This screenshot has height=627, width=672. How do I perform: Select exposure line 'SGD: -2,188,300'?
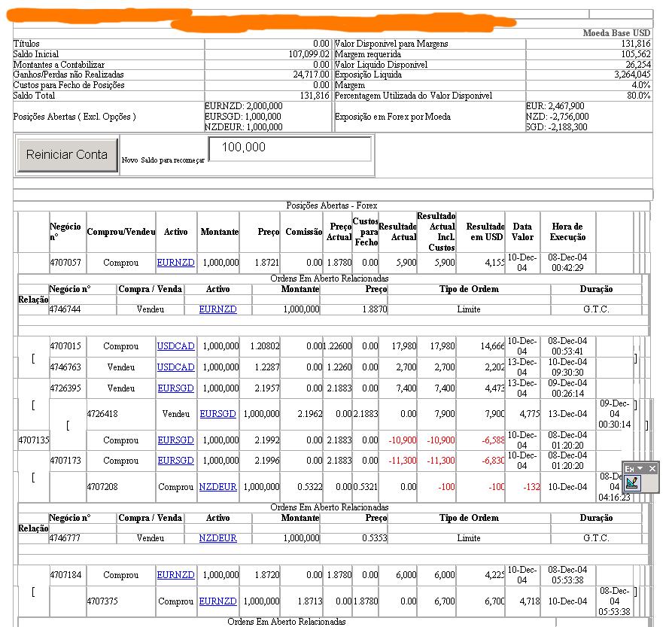coord(557,127)
